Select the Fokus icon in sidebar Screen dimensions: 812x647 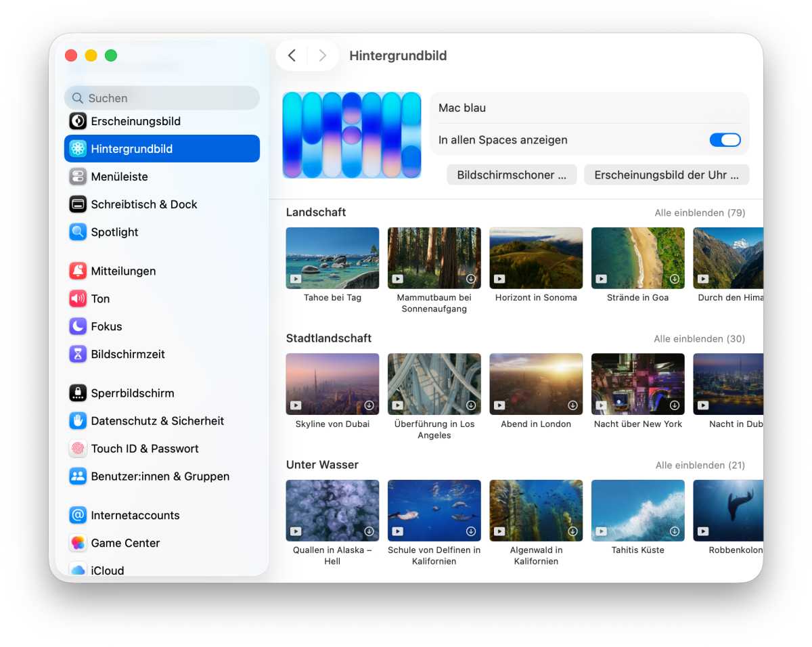(78, 326)
